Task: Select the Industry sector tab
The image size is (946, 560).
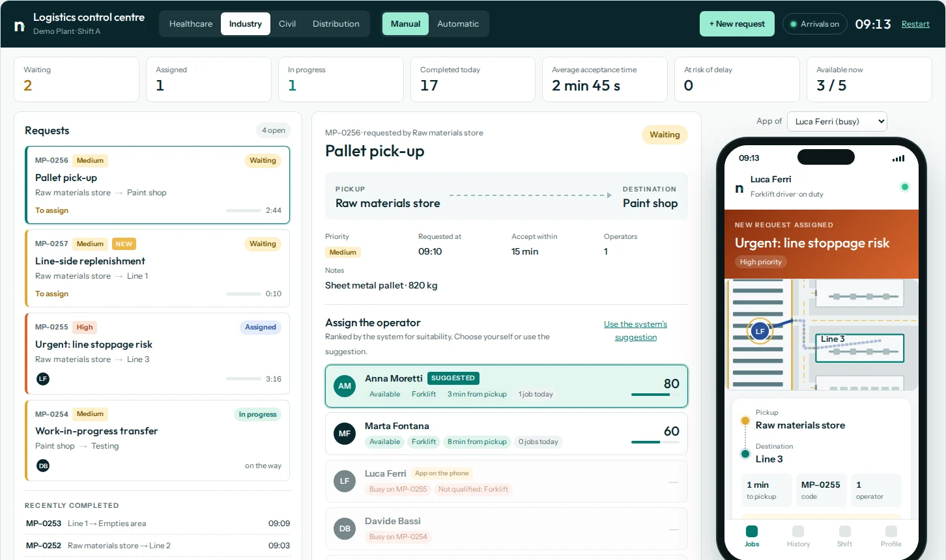Action: (x=246, y=24)
